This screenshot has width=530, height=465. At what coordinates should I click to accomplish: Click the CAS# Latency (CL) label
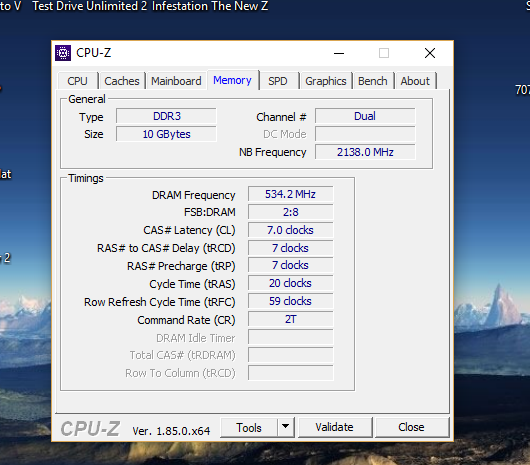(x=189, y=230)
